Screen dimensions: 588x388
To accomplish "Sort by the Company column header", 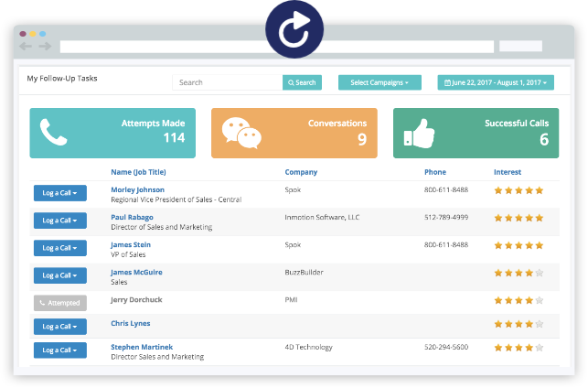I will [x=301, y=172].
